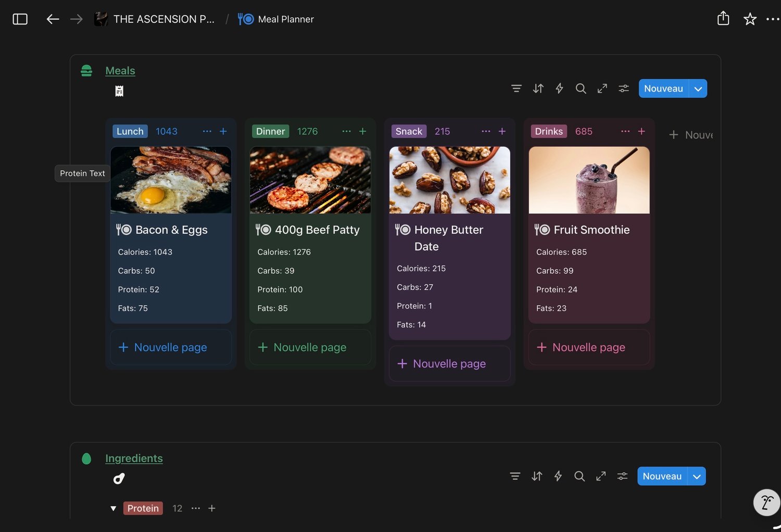The height and width of the screenshot is (532, 781).
Task: Click Calories: 1043 on Bacon & Eggs
Action: click(x=145, y=252)
